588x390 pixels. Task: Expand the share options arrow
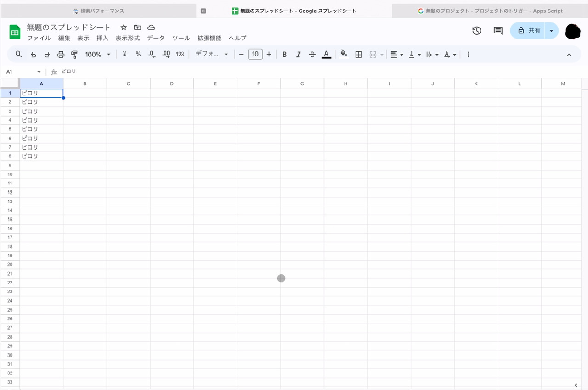(x=552, y=31)
